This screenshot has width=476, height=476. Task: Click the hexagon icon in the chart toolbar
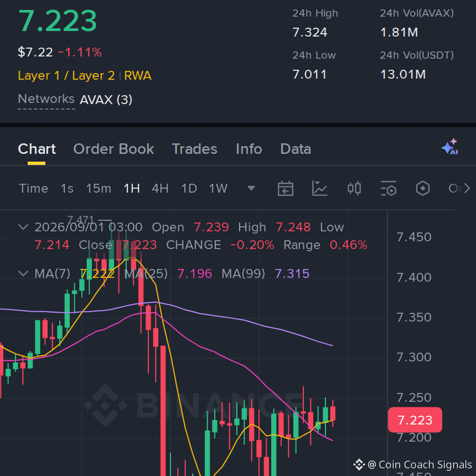pos(423,189)
